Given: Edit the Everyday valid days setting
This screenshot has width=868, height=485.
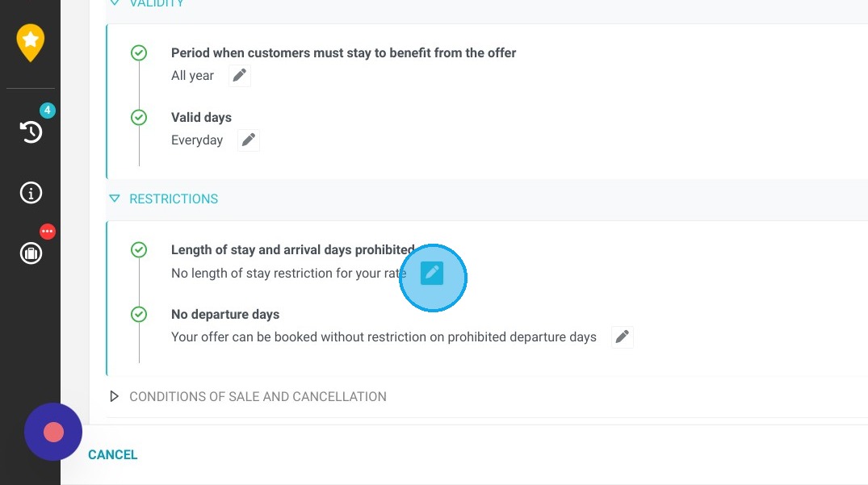Looking at the screenshot, I should [249, 140].
